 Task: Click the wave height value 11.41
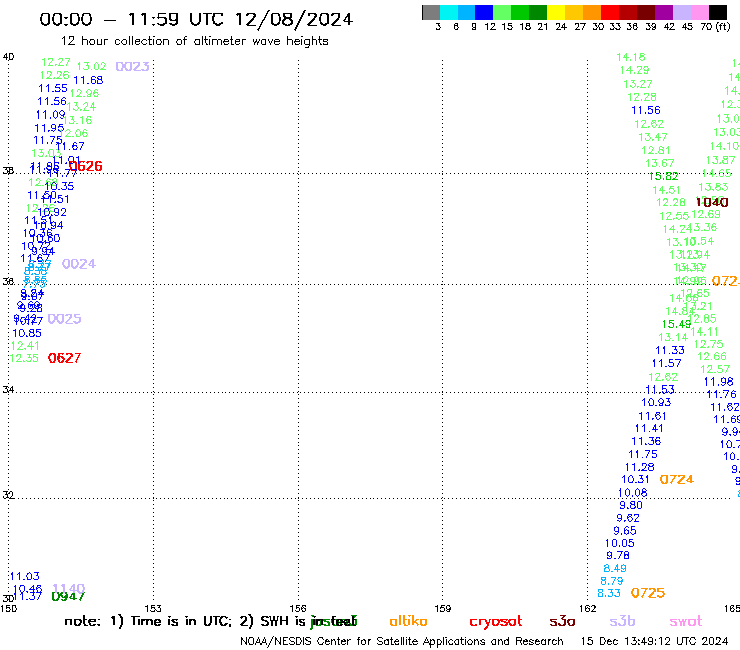point(649,429)
